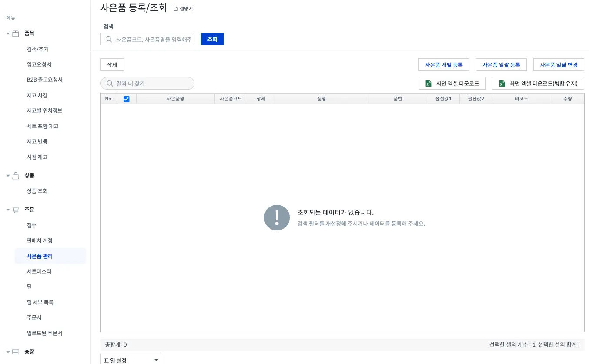Click the 사은품 등록/조회 page title
Image resolution: width=589 pixels, height=364 pixels.
(x=134, y=8)
